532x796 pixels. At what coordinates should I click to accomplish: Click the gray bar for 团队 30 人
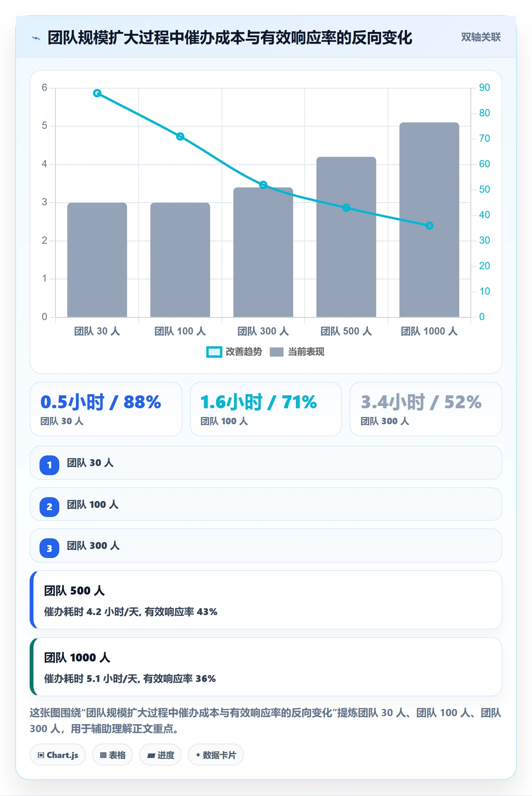(x=97, y=260)
